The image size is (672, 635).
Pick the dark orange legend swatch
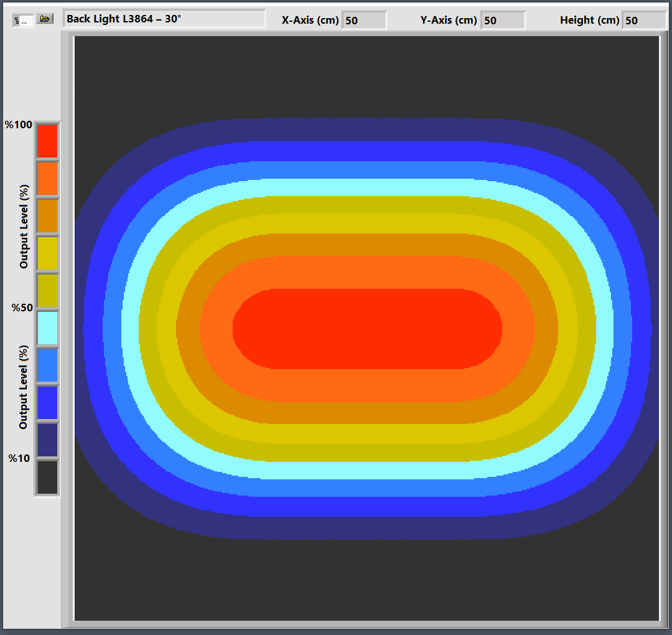(x=47, y=216)
